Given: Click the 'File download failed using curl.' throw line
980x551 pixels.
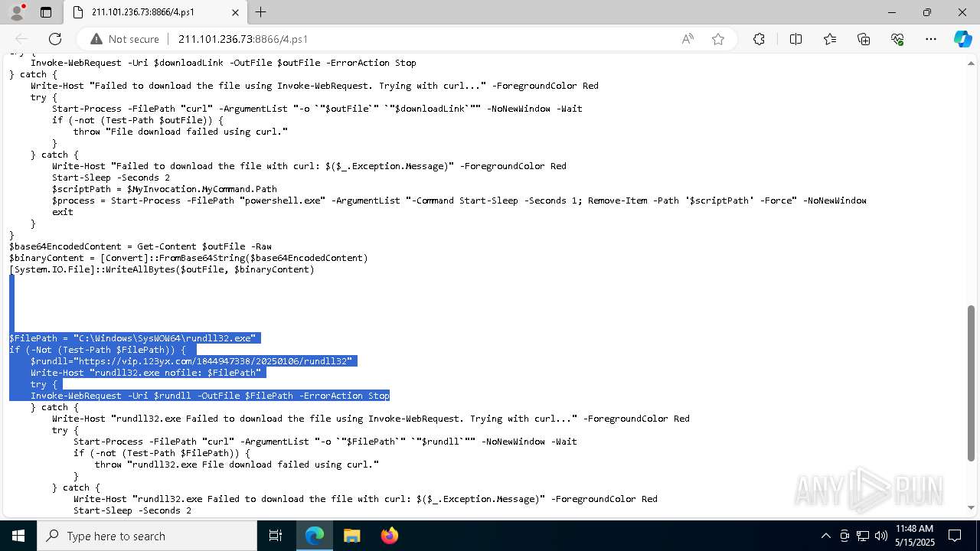Looking at the screenshot, I should click(181, 132).
